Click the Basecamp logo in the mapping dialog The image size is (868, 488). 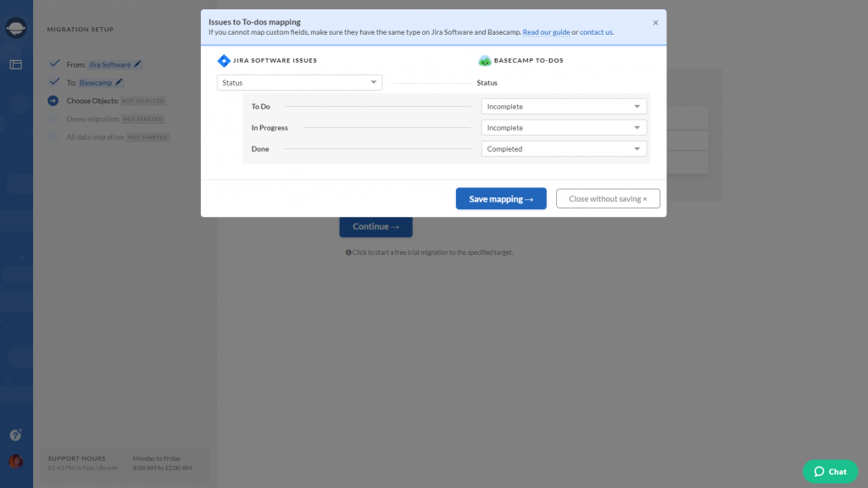coord(485,60)
